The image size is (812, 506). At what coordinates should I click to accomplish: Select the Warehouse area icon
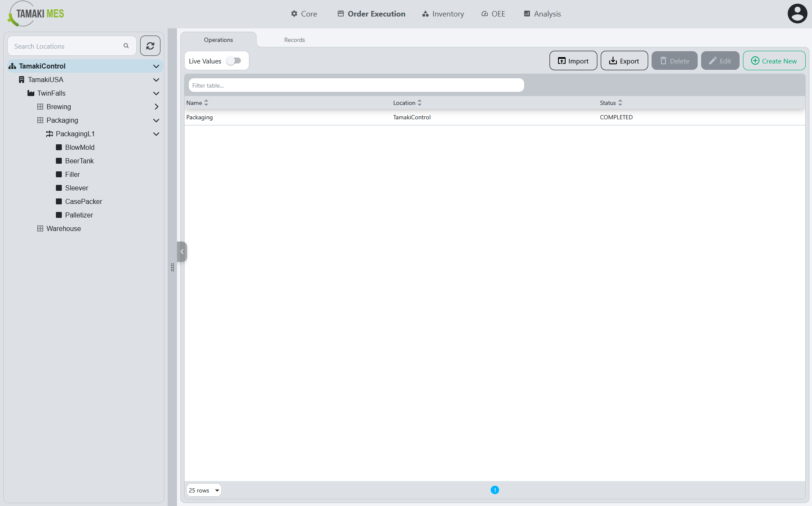click(x=40, y=228)
